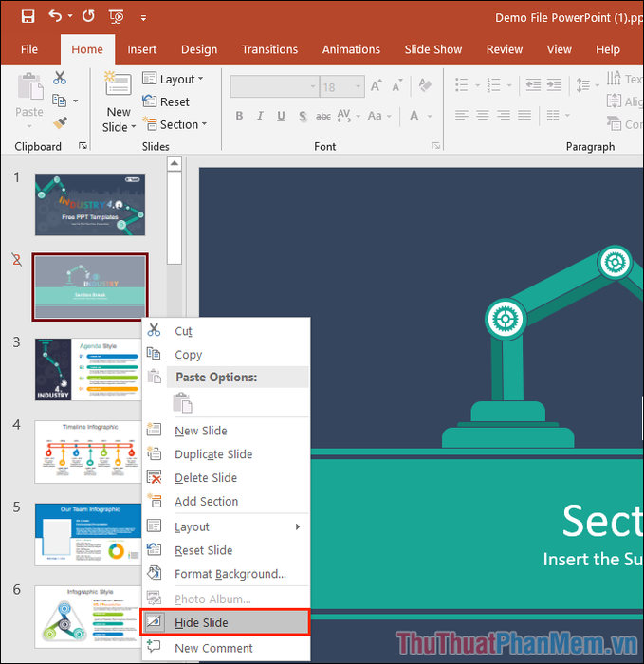The height and width of the screenshot is (664, 644).
Task: Select the Format Painter brush icon
Action: point(60,123)
